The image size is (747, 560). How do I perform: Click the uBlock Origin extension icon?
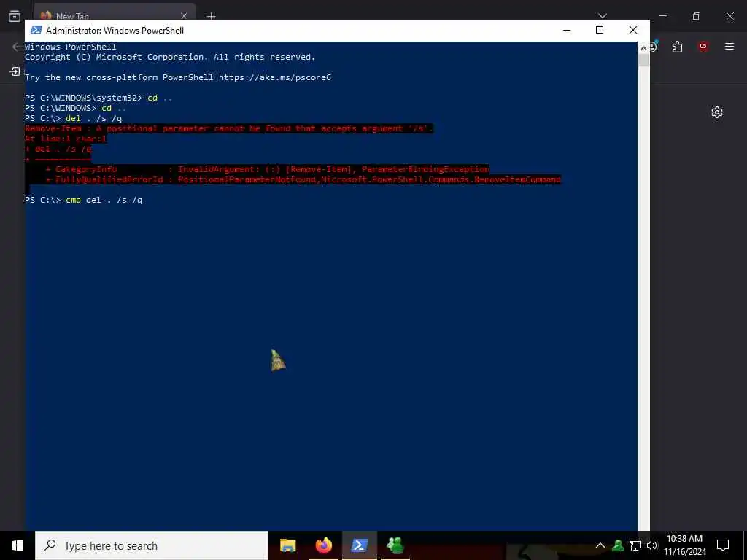[x=703, y=47]
